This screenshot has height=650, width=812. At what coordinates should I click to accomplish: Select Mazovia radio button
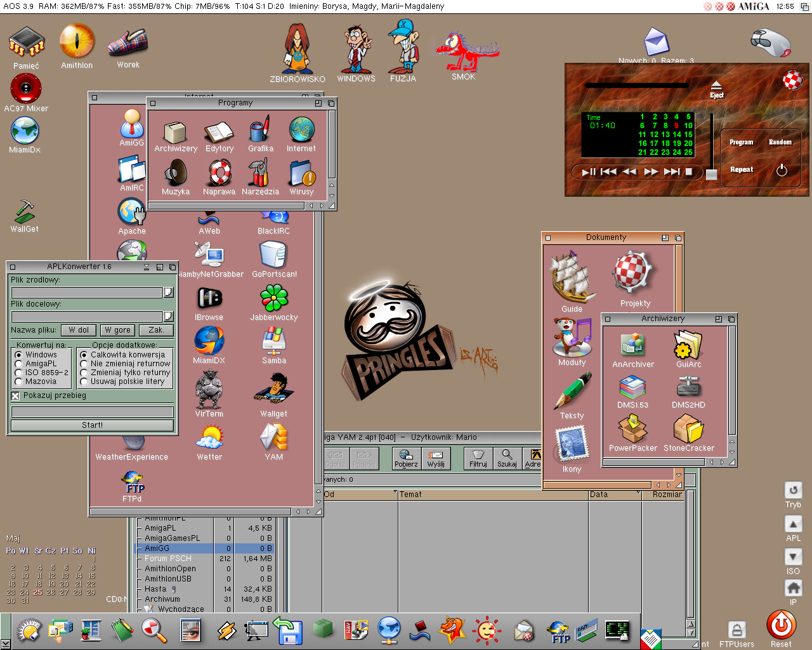pos(18,381)
